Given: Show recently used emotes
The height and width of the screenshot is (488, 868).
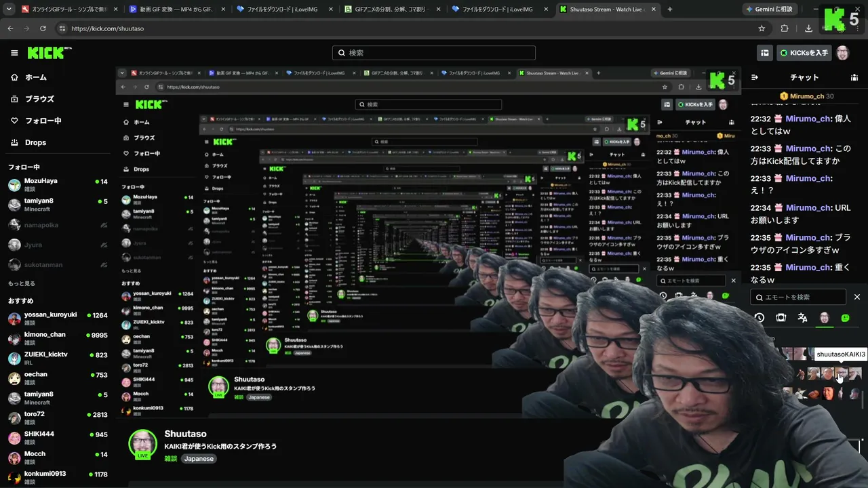Looking at the screenshot, I should (759, 317).
